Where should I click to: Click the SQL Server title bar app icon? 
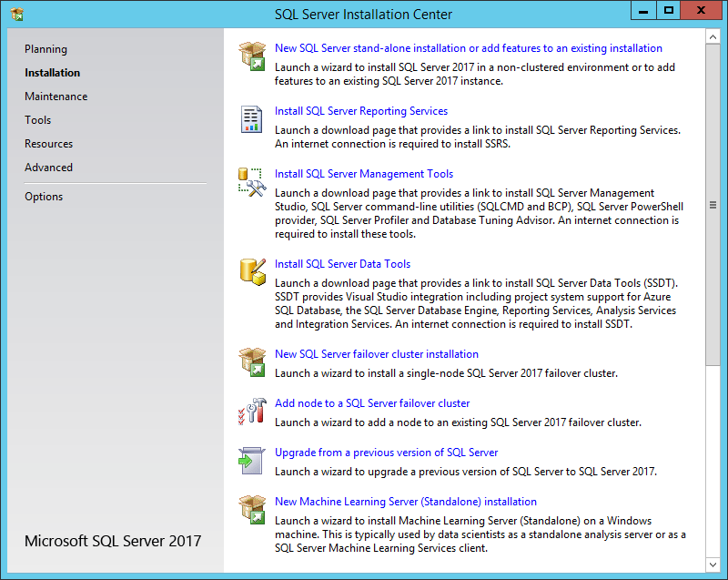[x=17, y=15]
